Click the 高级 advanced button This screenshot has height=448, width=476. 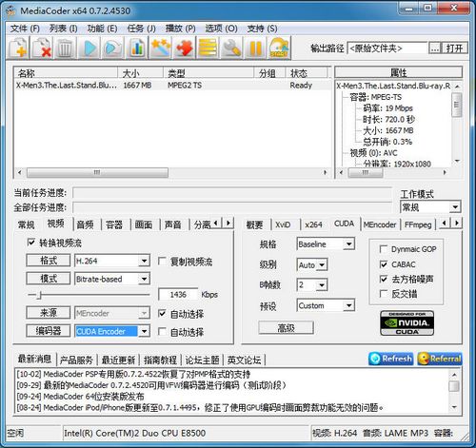tap(286, 327)
